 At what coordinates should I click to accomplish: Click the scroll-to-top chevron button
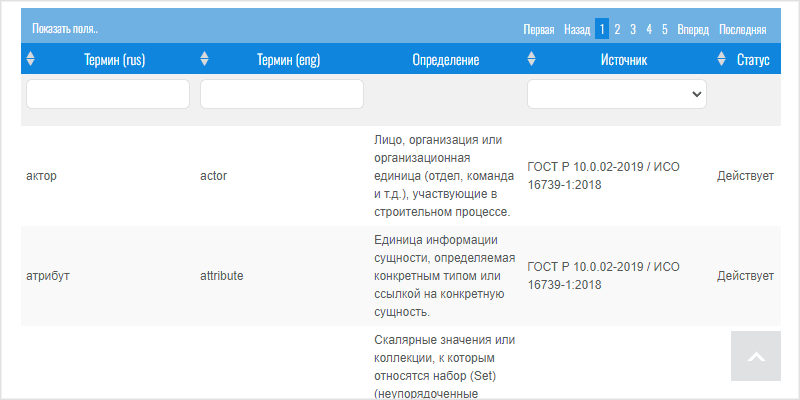[756, 356]
